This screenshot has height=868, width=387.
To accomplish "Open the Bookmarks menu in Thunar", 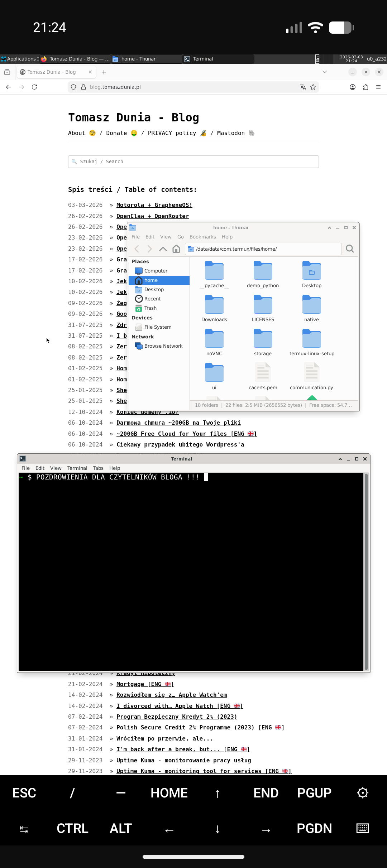I will [x=202, y=237].
